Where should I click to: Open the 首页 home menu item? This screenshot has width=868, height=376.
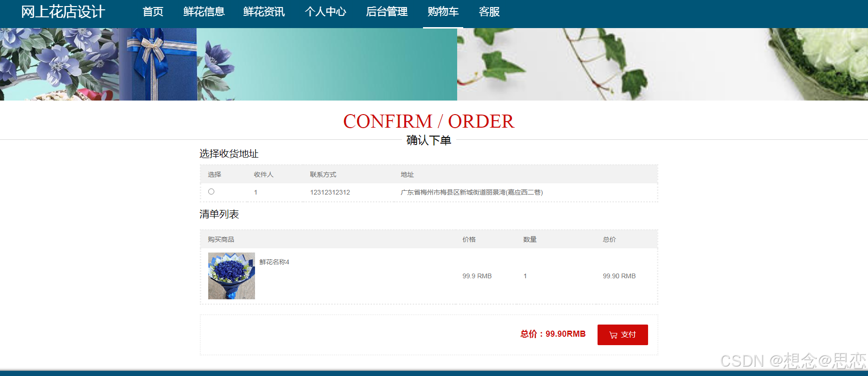click(153, 12)
